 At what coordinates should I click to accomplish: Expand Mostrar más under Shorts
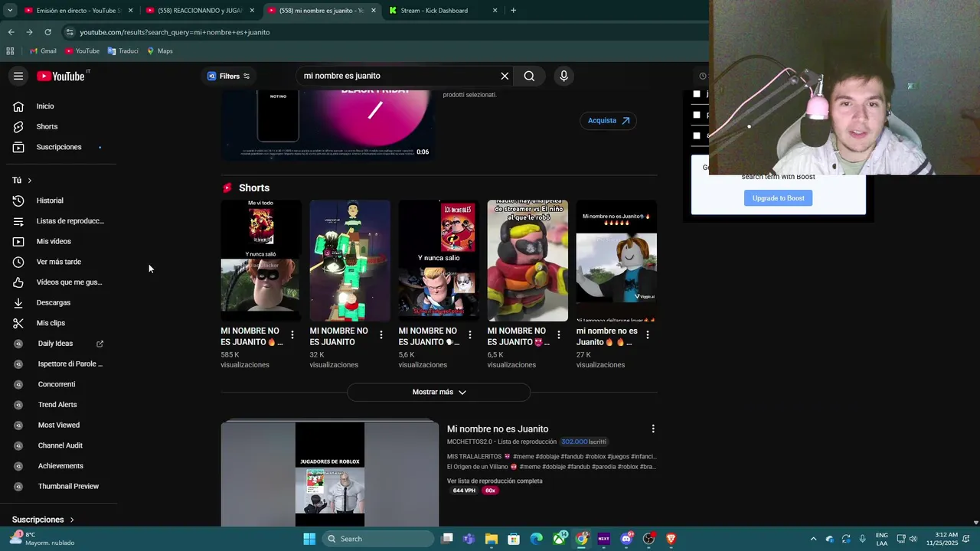439,392
